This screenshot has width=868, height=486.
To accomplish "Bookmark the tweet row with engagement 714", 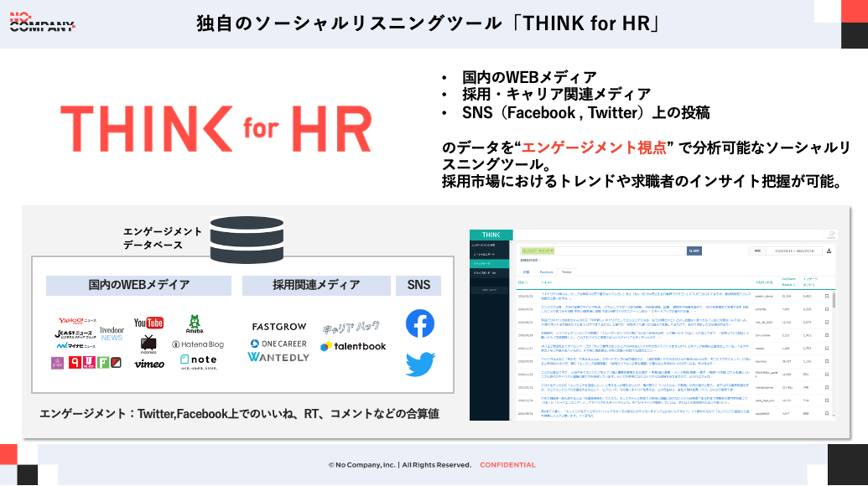I will [x=826, y=401].
